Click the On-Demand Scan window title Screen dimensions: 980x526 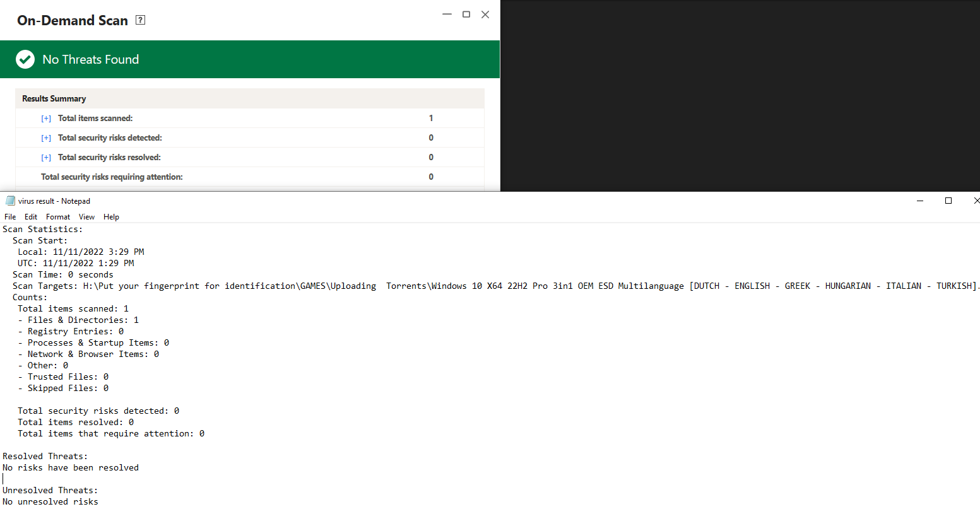tap(73, 20)
